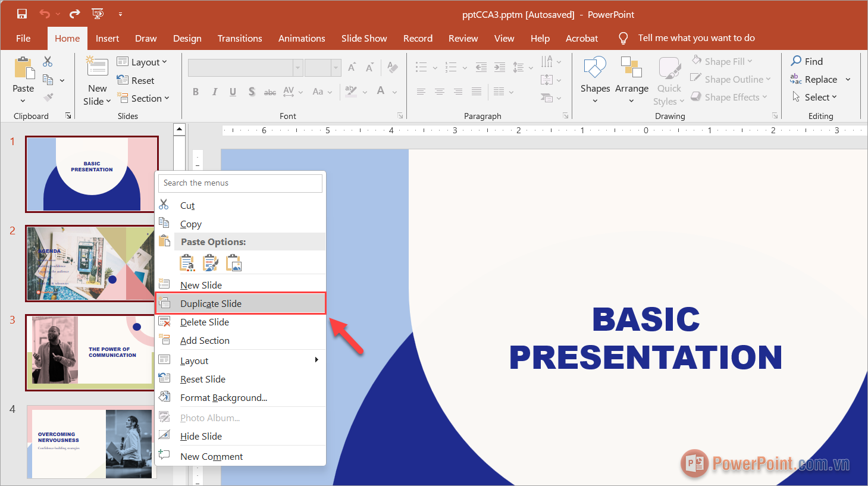Toggle the Bullets list button
Screen dimensions: 868x486
tap(421, 67)
